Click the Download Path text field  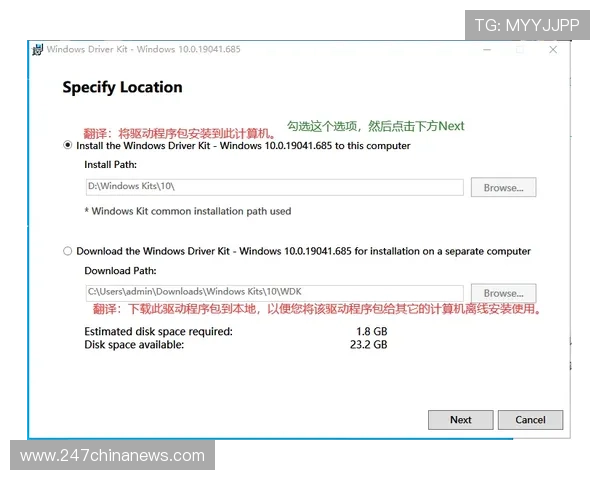(x=274, y=292)
